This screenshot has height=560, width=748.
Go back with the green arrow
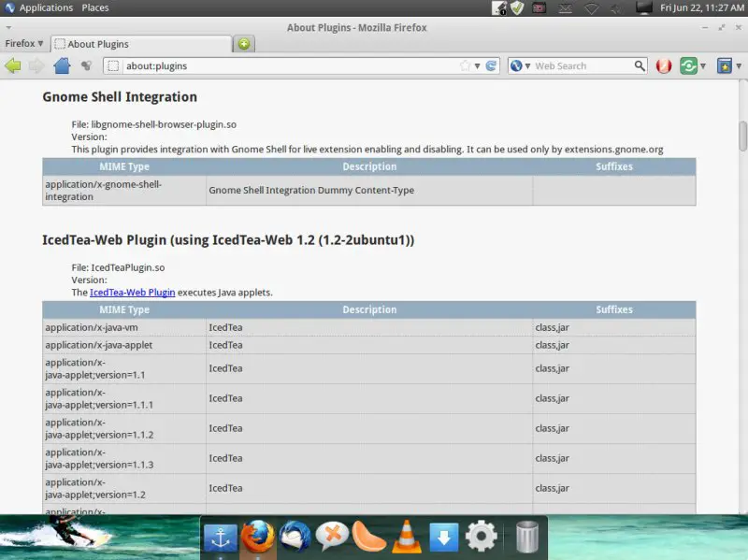13,65
